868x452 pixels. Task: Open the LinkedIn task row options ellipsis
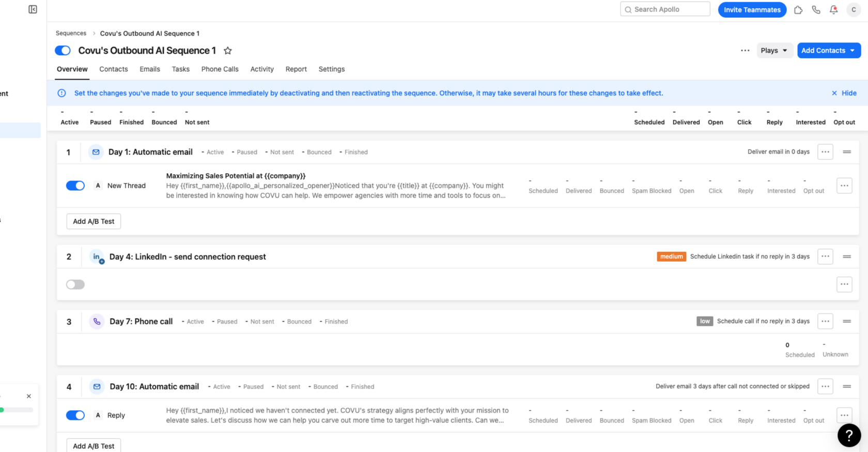tap(844, 284)
